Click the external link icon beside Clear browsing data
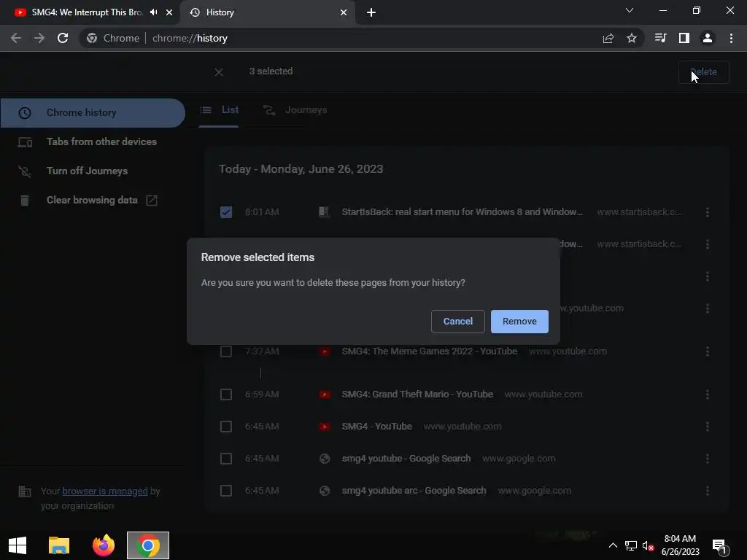 coord(152,201)
